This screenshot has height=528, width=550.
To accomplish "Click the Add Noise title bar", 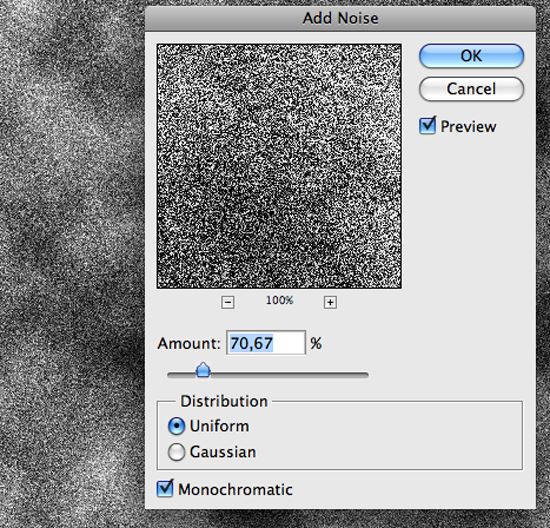I will [x=340, y=19].
